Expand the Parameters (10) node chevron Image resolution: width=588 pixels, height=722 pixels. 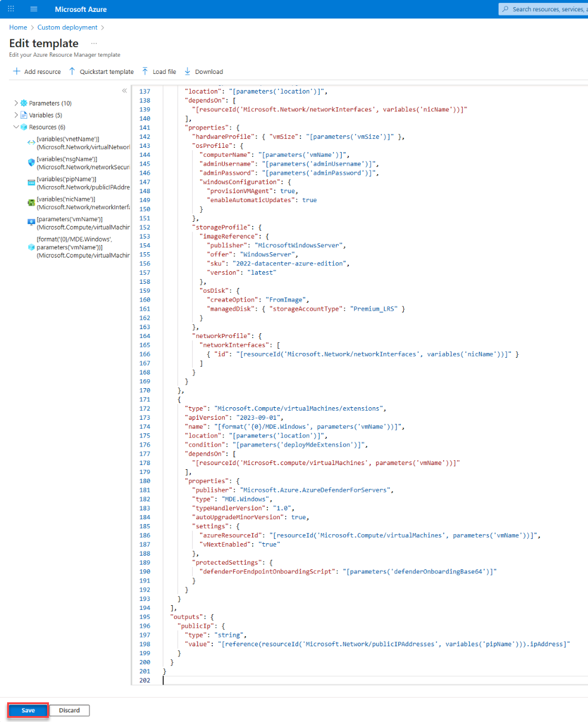pos(16,103)
